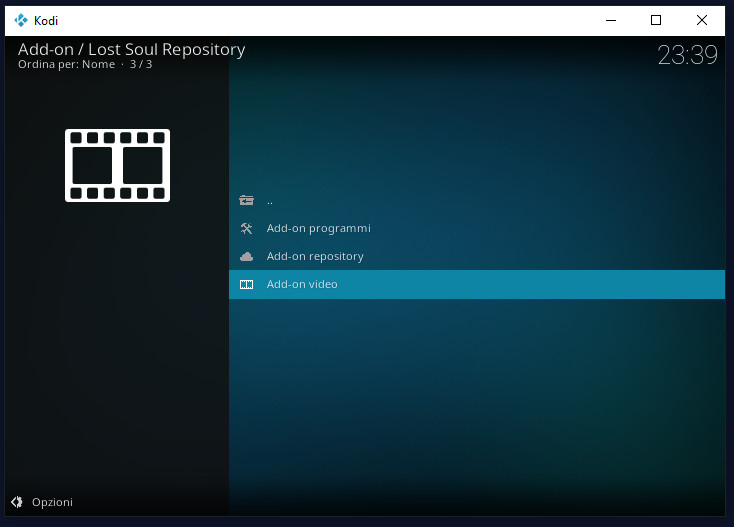This screenshot has height=527, width=734.
Task: Maximize the Kodi window
Action: pyautogui.click(x=656, y=20)
